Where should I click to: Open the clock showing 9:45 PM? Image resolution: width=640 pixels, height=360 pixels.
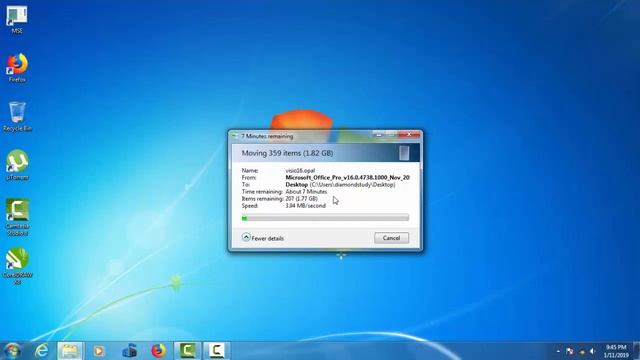616,351
